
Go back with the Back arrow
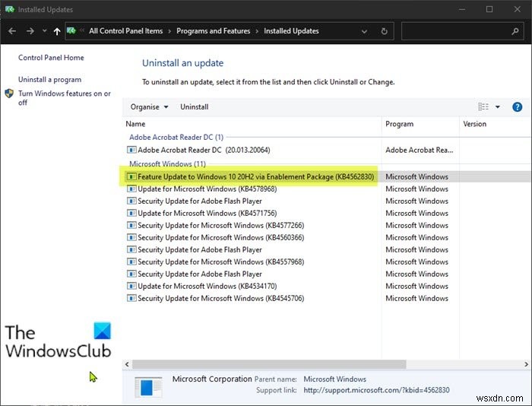coord(12,31)
